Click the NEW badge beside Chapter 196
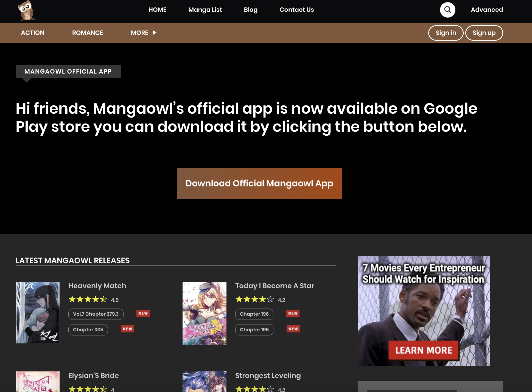This screenshot has width=532, height=392. [x=293, y=313]
